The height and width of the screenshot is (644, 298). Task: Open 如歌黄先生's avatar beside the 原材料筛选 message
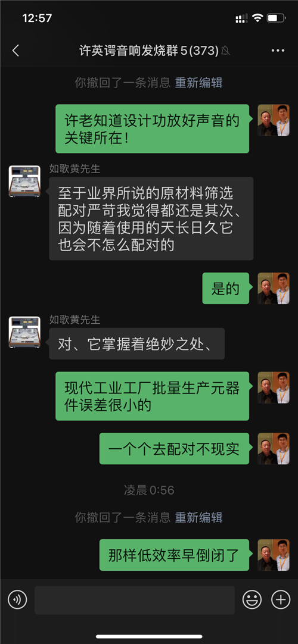pyautogui.click(x=24, y=181)
